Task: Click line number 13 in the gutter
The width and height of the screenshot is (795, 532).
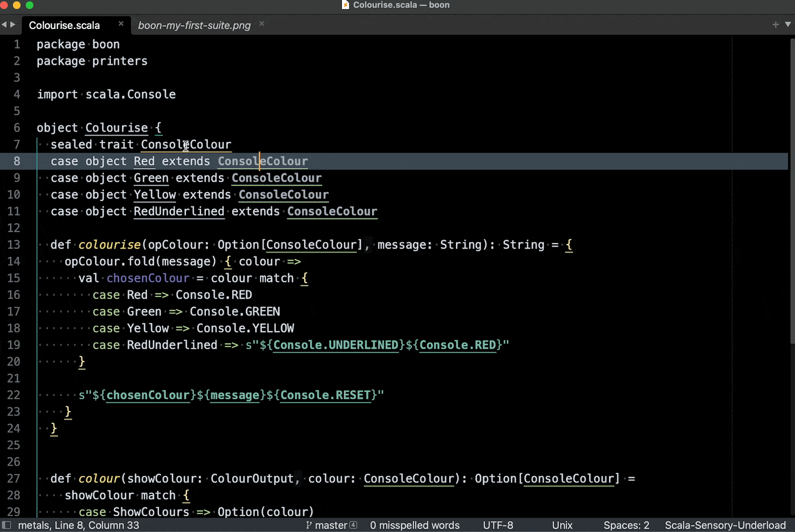Action: coord(14,245)
